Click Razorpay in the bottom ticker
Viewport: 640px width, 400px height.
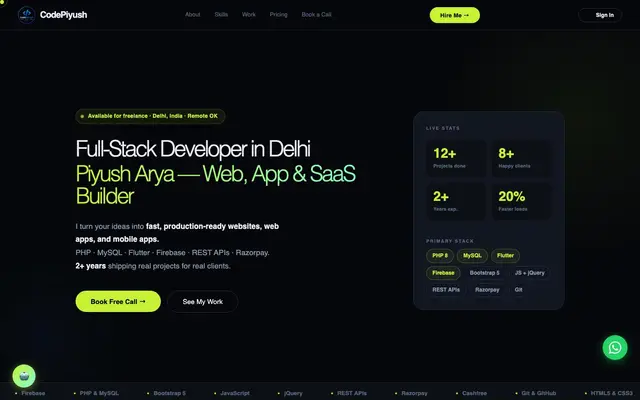[x=414, y=393]
